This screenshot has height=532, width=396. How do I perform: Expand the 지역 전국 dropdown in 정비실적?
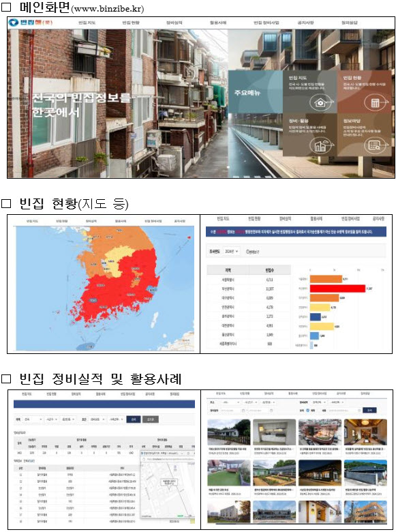coord(33,419)
